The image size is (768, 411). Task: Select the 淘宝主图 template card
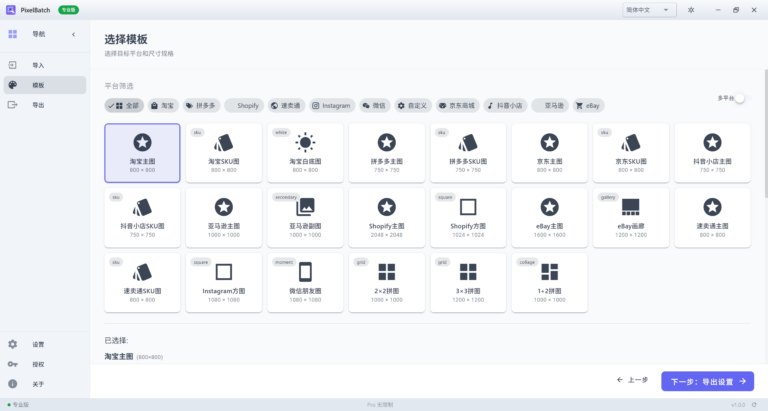click(142, 153)
